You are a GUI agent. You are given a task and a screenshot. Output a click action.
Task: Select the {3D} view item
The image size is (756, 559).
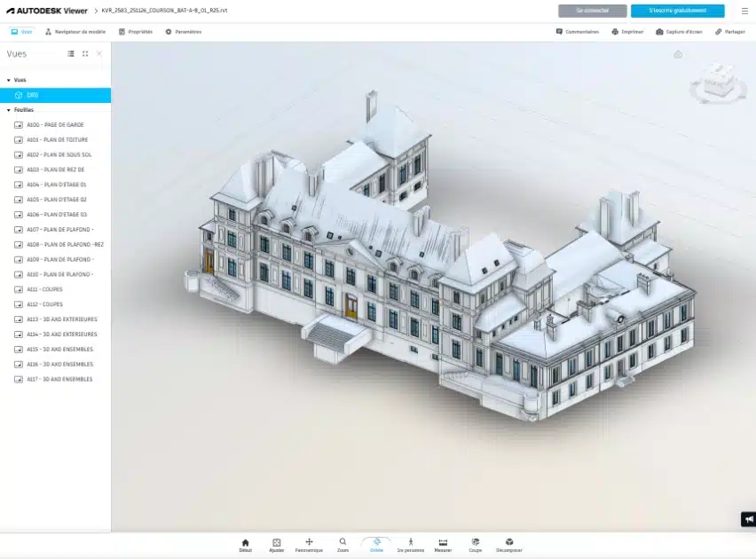click(55, 95)
